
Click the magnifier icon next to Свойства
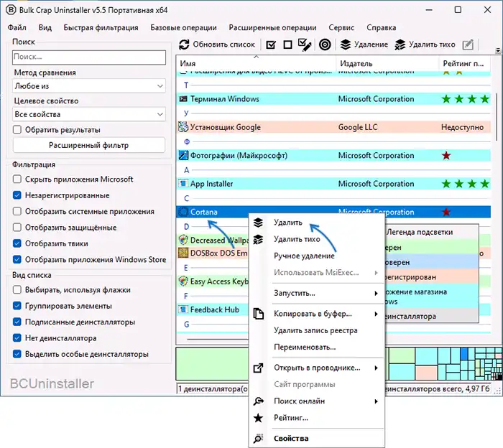tap(259, 439)
